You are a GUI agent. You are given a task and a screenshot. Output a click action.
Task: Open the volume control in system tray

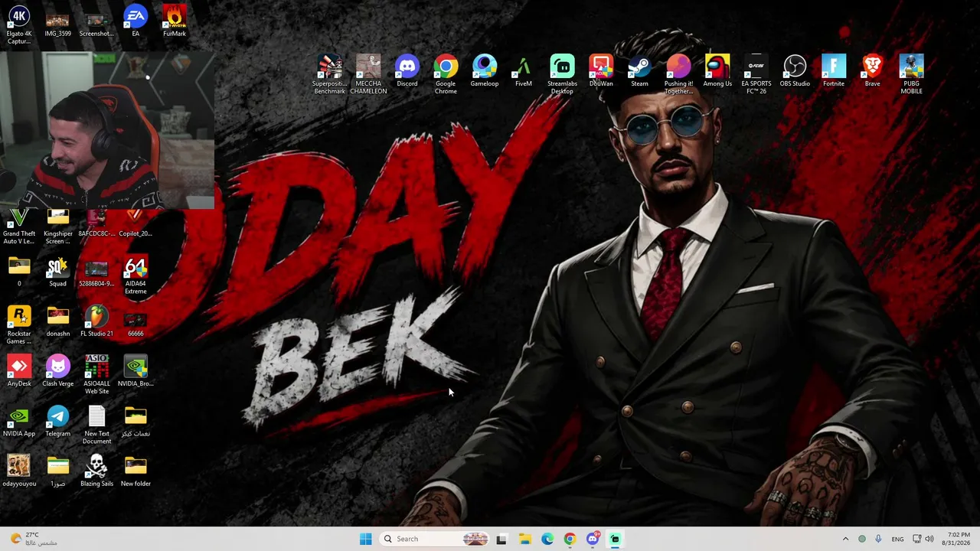tap(929, 539)
